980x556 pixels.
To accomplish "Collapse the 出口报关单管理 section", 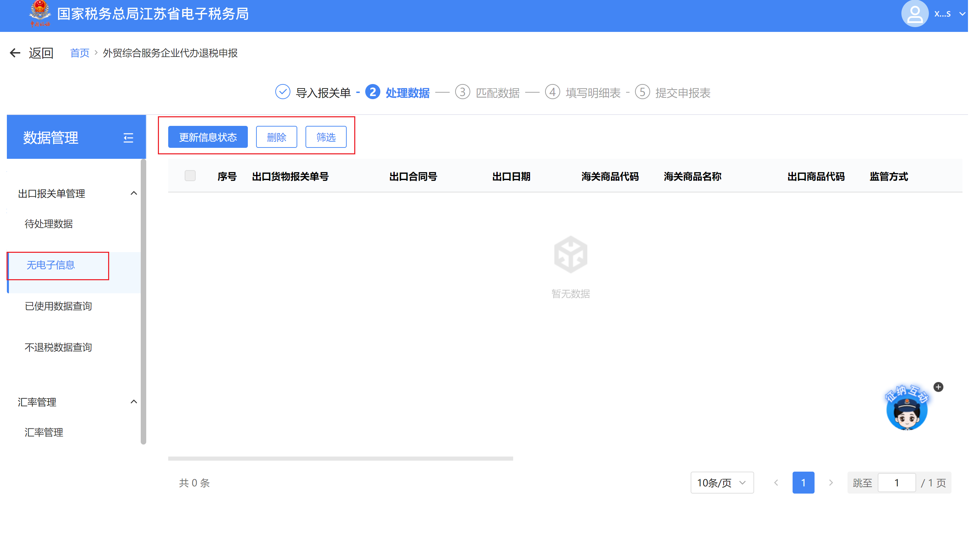I will [x=133, y=193].
